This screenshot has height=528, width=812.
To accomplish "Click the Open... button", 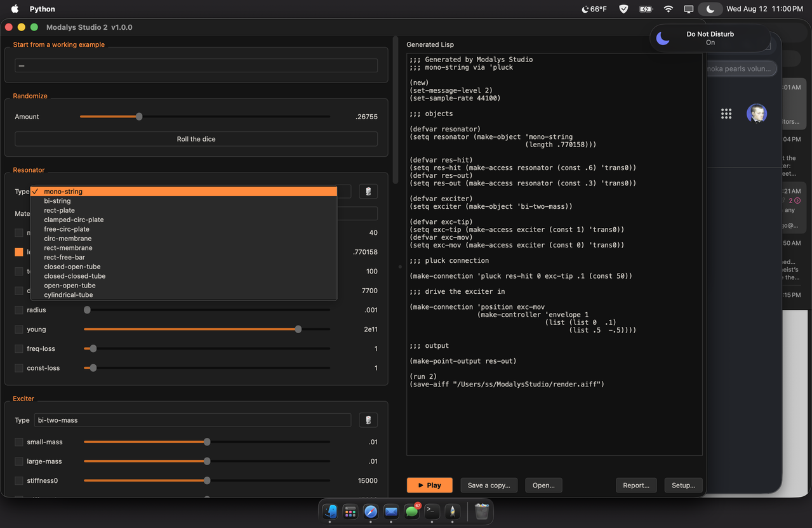I will tap(543, 485).
